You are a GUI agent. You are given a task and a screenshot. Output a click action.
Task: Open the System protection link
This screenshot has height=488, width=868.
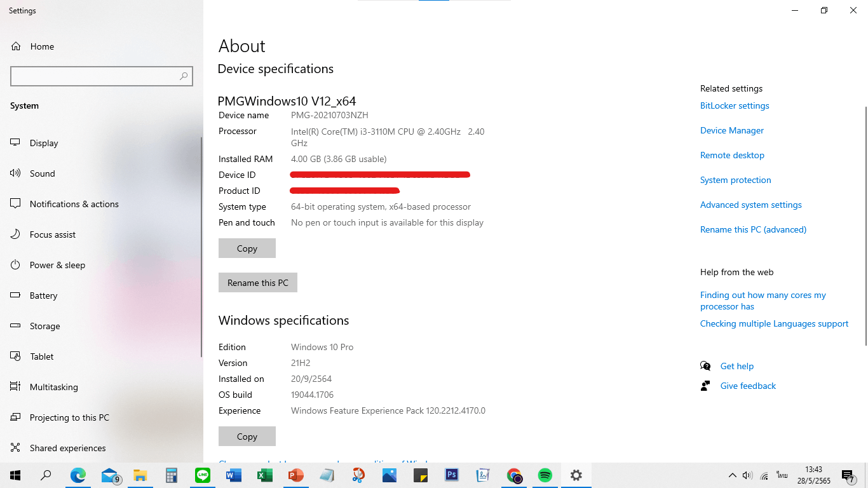pos(736,180)
